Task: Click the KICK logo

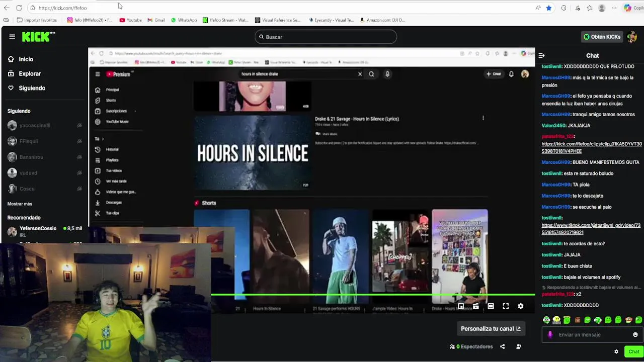Action: point(39,37)
